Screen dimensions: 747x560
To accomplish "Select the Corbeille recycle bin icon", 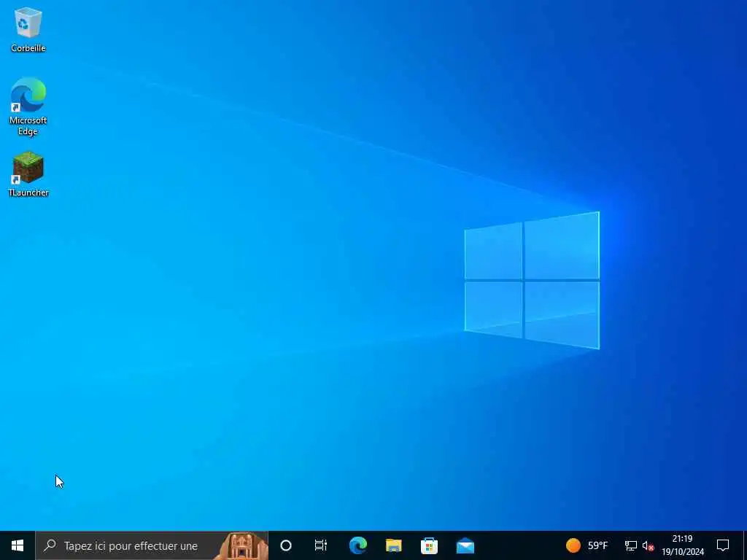I will click(x=28, y=29).
